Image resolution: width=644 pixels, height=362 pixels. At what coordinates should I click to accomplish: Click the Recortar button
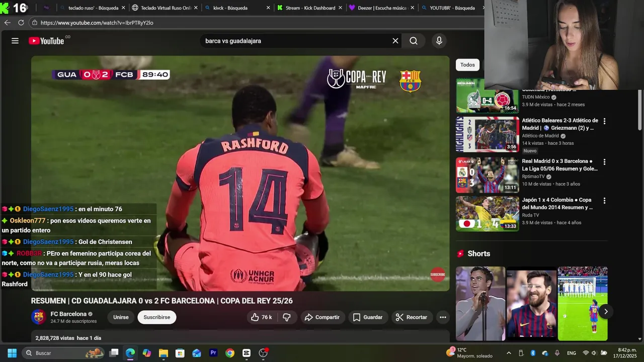click(412, 317)
